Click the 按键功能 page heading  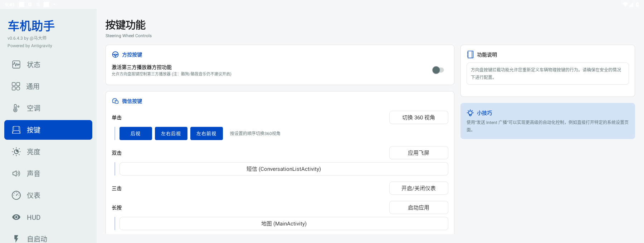[126, 25]
